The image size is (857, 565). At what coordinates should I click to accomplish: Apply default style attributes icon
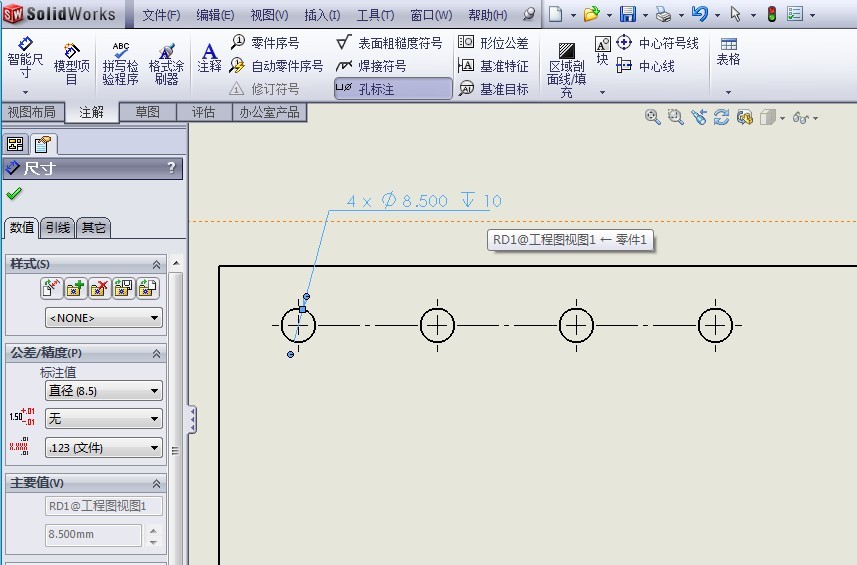tap(51, 288)
